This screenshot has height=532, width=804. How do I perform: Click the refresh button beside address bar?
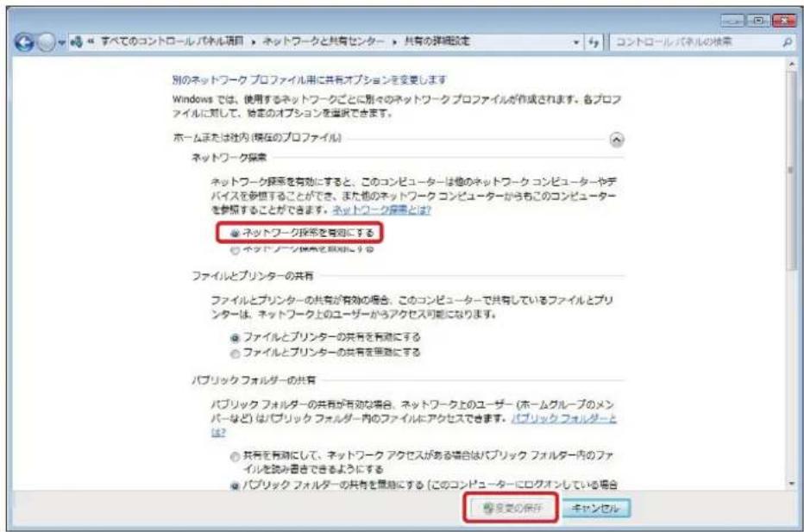[x=594, y=42]
